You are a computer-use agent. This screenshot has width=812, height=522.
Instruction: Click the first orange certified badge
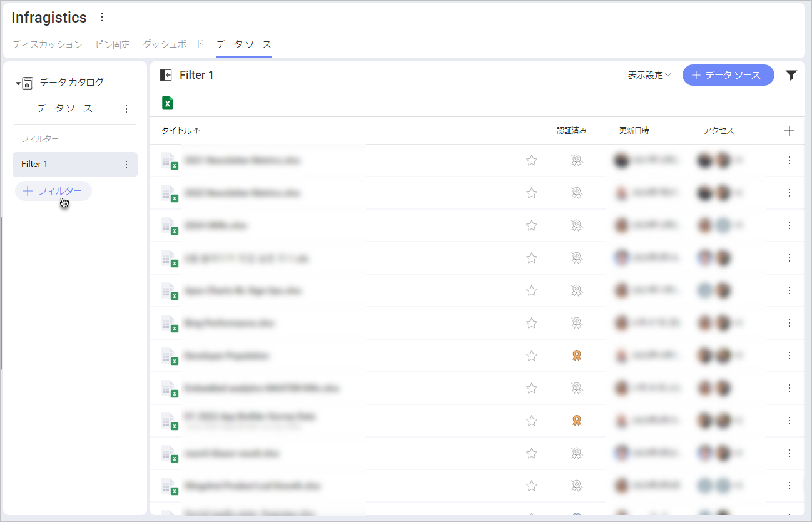(x=577, y=356)
